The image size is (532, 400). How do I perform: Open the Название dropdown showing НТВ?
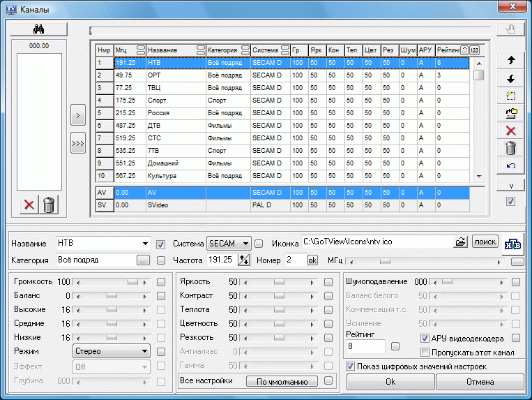pos(145,243)
